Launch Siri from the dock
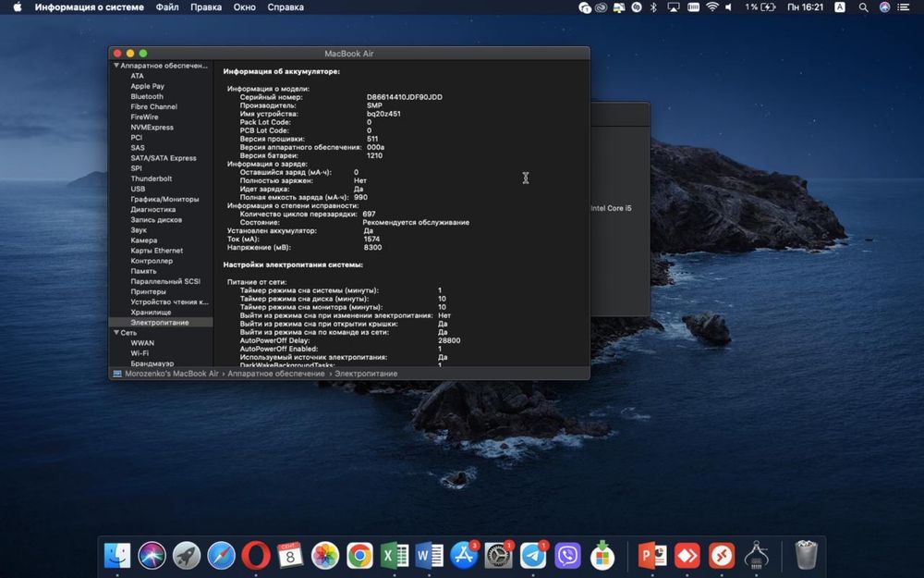924x578 pixels. [x=152, y=556]
